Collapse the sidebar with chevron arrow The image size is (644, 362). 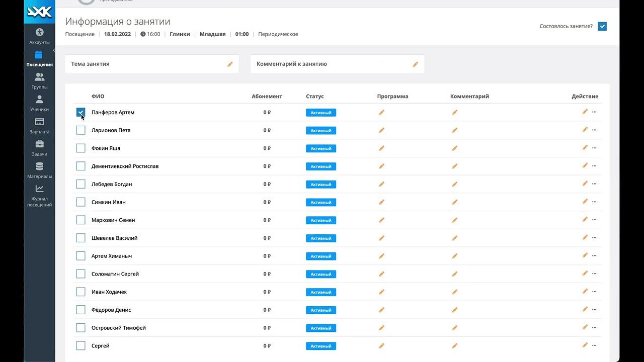(x=53, y=50)
